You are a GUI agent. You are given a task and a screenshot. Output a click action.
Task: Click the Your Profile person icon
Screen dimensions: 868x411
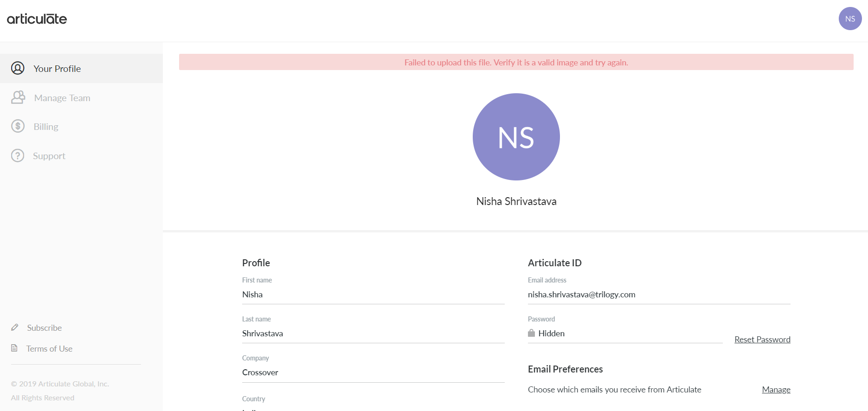pyautogui.click(x=18, y=68)
